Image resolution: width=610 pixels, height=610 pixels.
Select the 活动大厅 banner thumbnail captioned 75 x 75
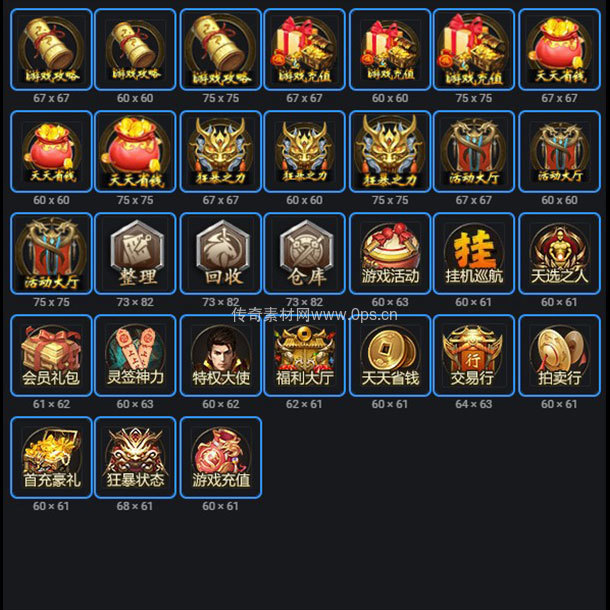click(x=51, y=253)
